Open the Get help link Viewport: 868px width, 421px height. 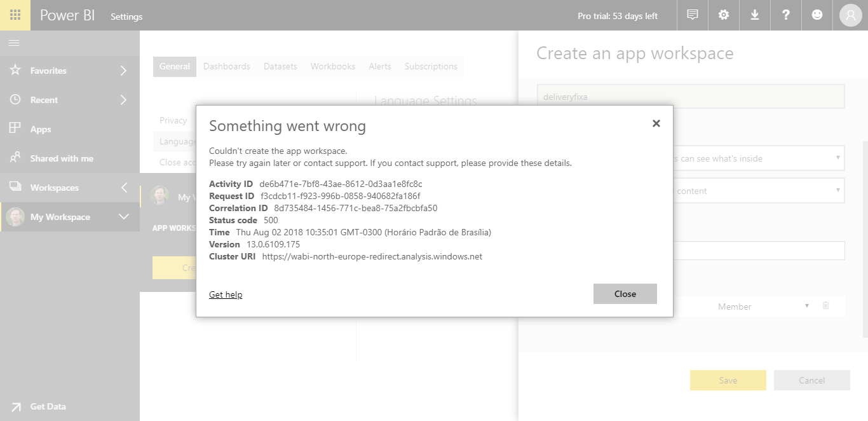point(226,294)
